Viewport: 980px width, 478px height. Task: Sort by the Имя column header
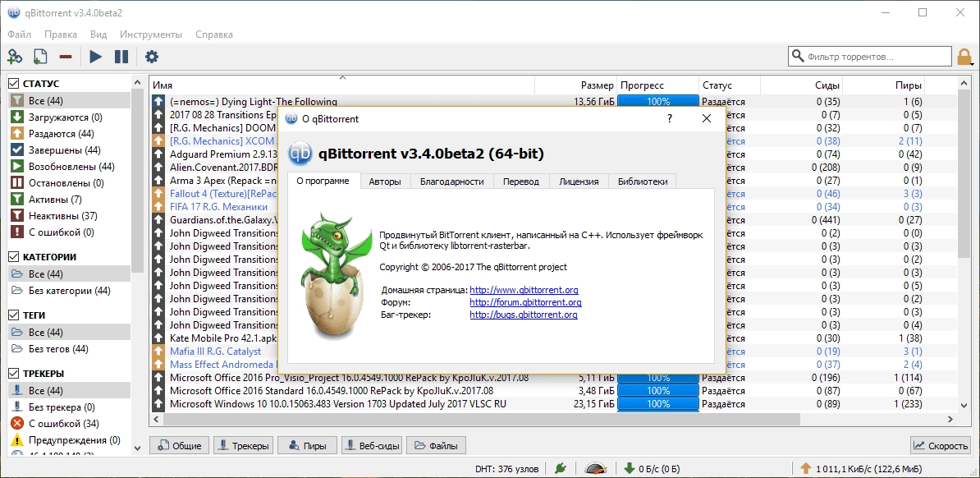pos(342,85)
